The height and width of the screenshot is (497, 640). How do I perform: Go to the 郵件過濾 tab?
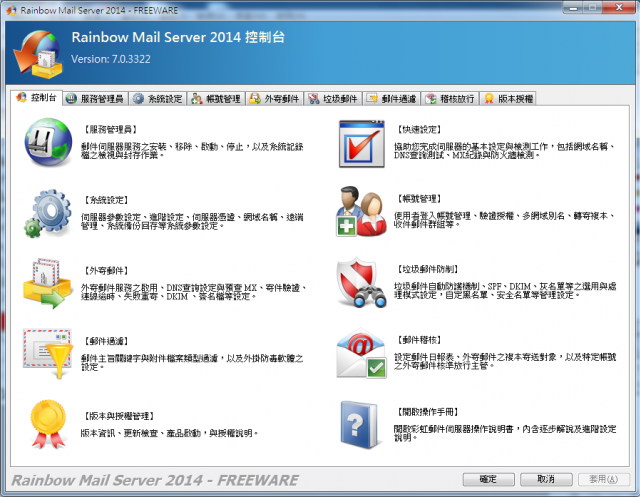(x=392, y=99)
